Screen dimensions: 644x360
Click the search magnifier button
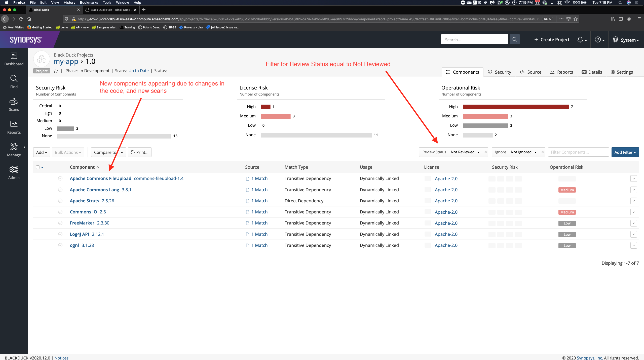(x=514, y=39)
